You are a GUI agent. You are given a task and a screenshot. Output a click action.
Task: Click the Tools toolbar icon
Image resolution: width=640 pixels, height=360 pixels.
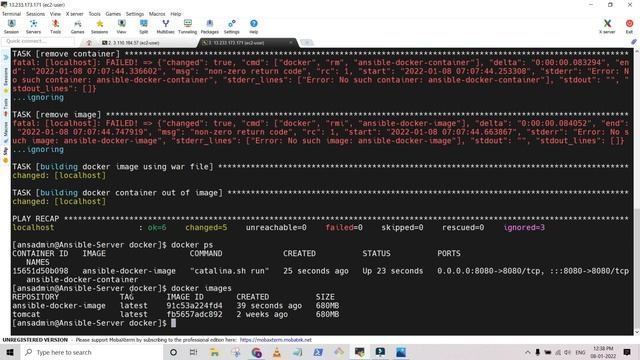(x=56, y=27)
